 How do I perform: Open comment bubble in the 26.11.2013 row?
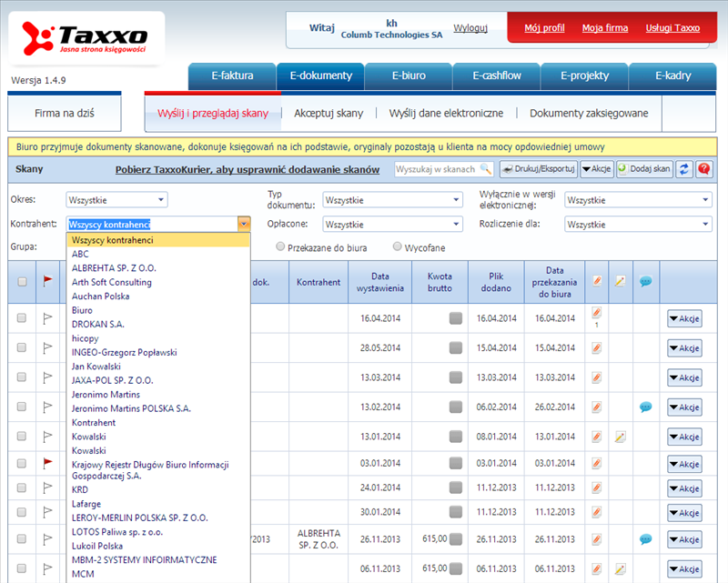(x=645, y=539)
